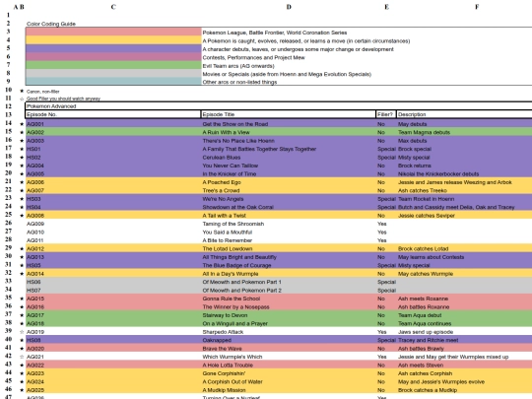Select column D header

coord(289,7)
